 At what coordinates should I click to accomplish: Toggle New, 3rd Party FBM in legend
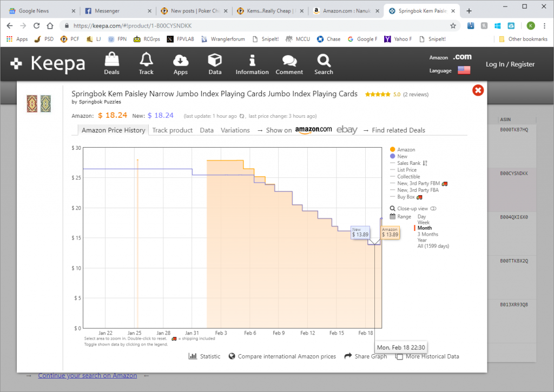point(419,183)
